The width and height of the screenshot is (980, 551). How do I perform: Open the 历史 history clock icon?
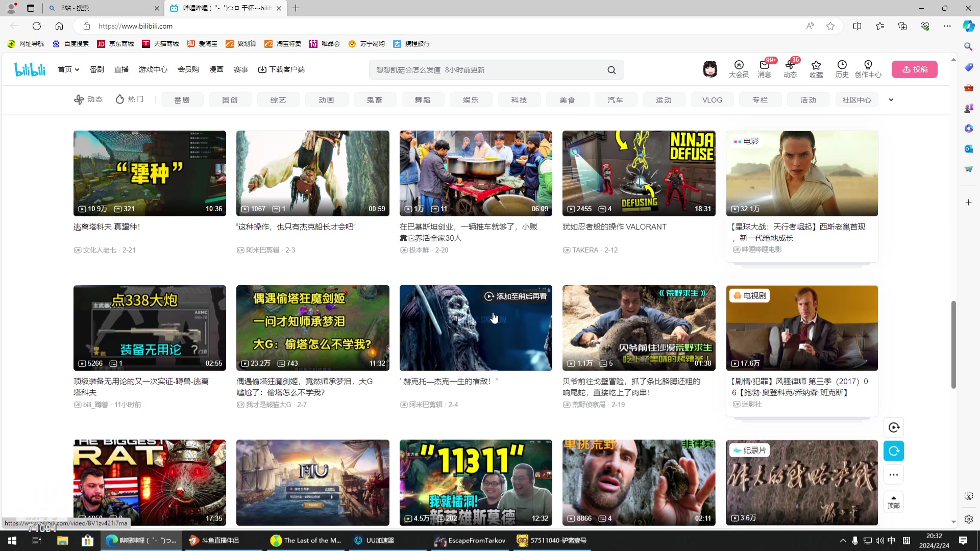(x=842, y=69)
